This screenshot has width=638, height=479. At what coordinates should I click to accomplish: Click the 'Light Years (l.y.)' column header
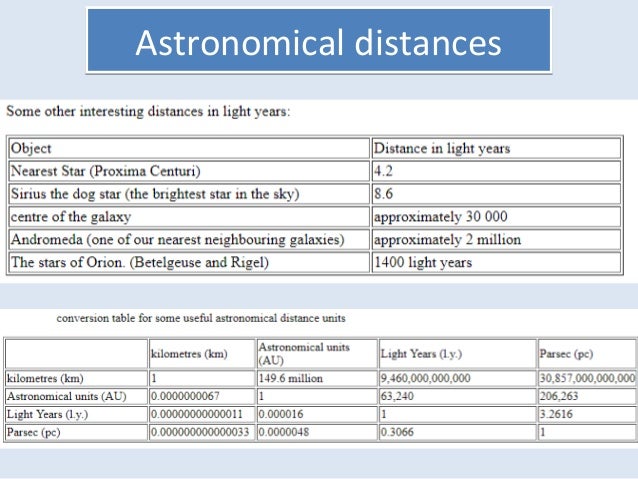tap(457, 354)
